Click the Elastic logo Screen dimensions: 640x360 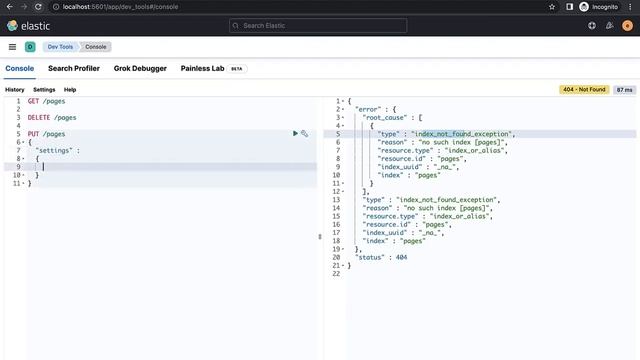(28, 26)
